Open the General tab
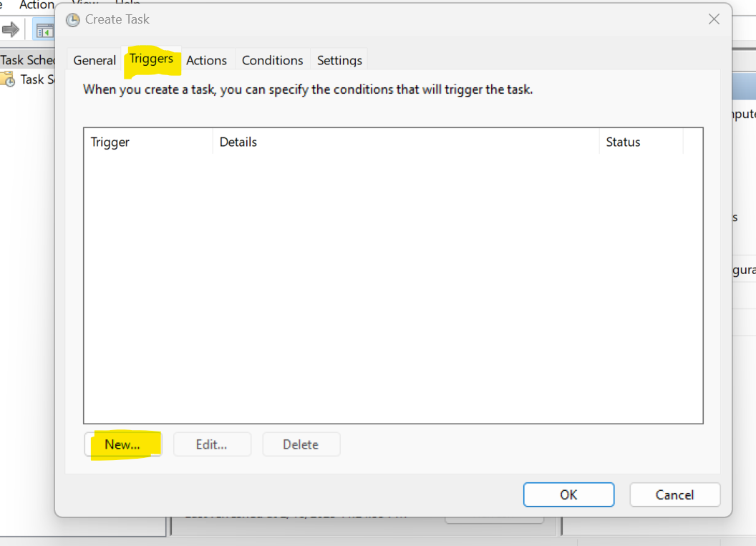The height and width of the screenshot is (546, 756). tap(94, 60)
